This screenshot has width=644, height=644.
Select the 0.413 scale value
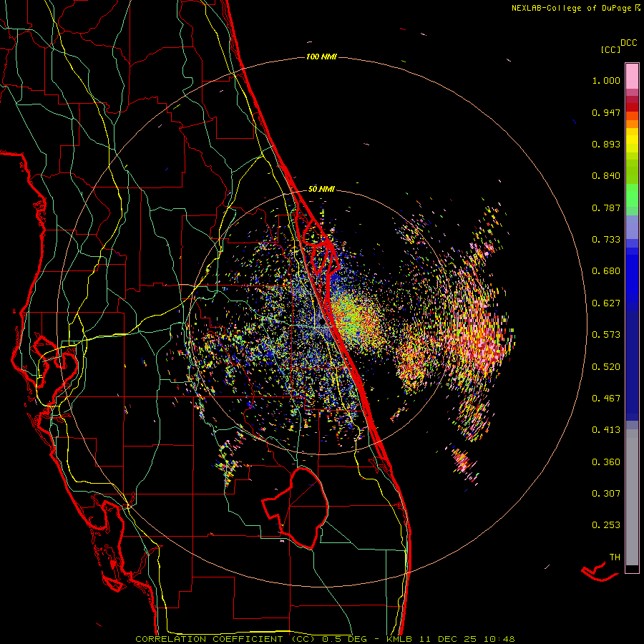(606, 430)
